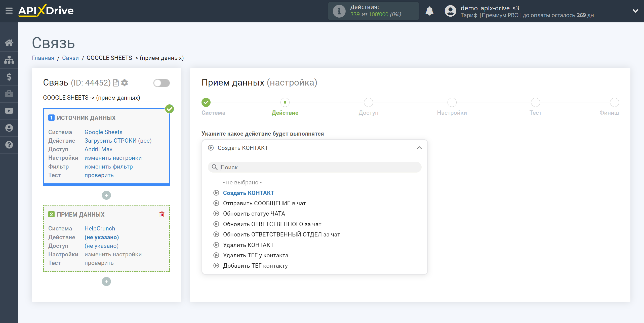The width and height of the screenshot is (644, 323).
Task: Select Создать КОНТАКТ option
Action: tap(249, 193)
